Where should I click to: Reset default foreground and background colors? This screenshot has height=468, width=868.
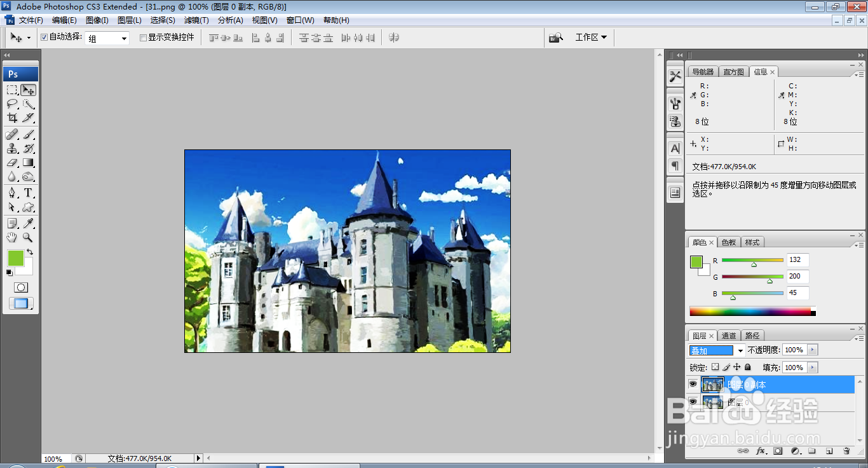click(10, 273)
